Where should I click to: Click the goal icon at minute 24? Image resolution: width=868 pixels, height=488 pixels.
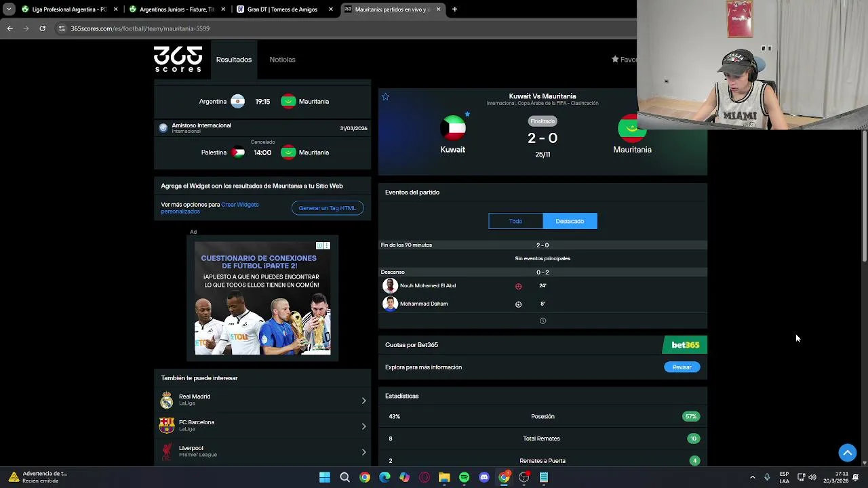518,286
